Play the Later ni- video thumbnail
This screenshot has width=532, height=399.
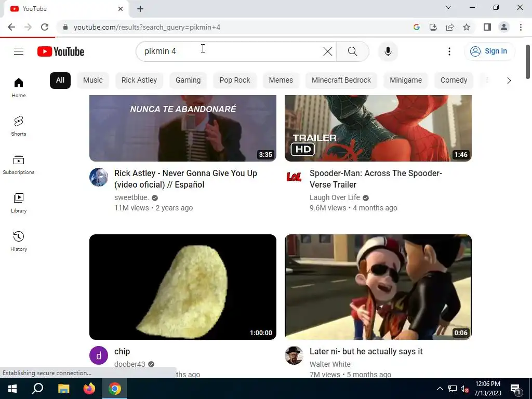[378, 287]
